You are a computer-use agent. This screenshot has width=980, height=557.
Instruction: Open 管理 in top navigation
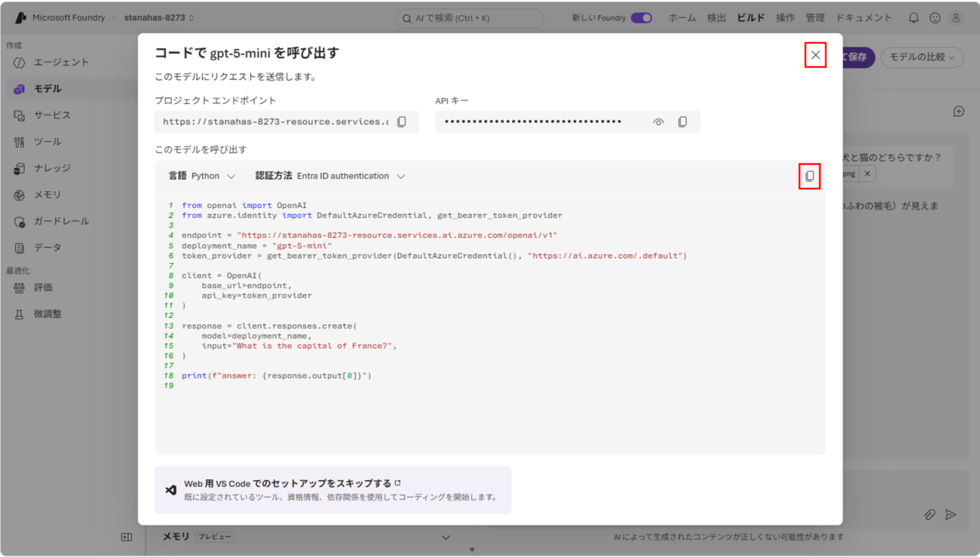(815, 18)
